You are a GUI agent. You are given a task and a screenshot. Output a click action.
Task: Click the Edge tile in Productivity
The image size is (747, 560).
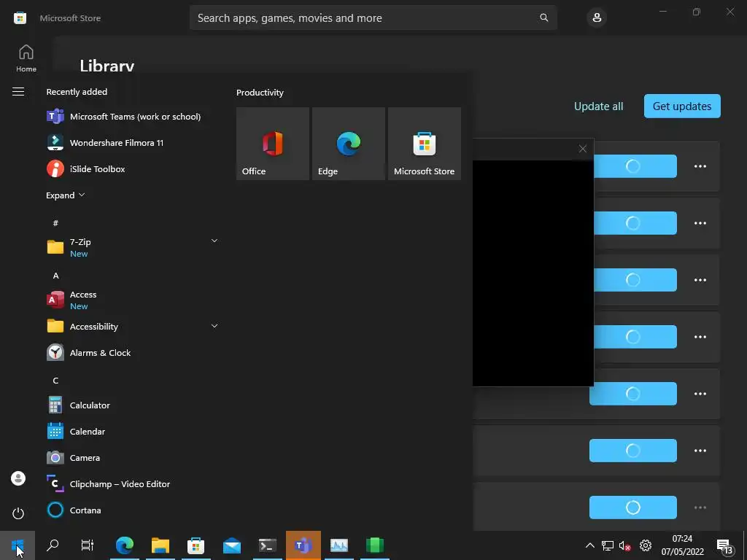click(348, 144)
